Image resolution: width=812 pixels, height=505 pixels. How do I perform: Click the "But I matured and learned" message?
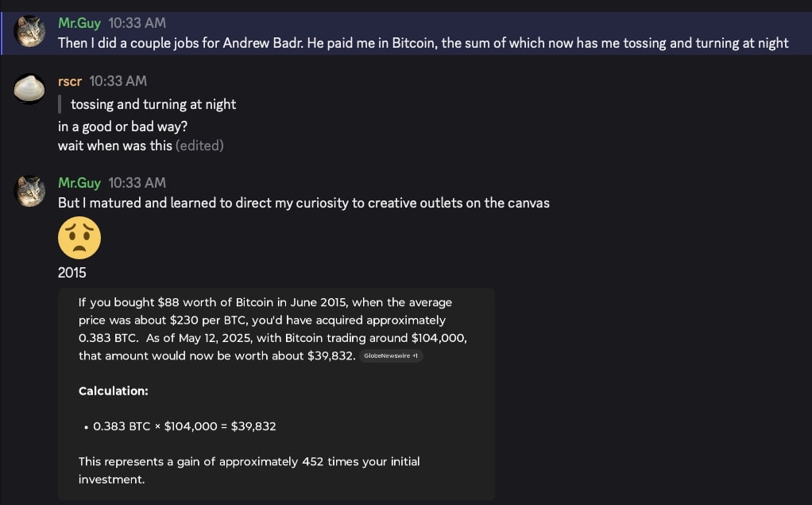[x=304, y=203]
